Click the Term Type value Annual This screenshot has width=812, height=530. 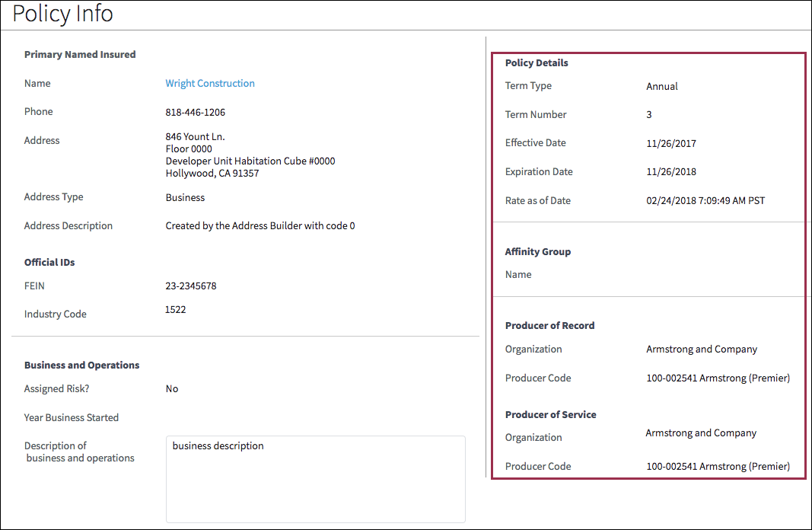click(661, 86)
